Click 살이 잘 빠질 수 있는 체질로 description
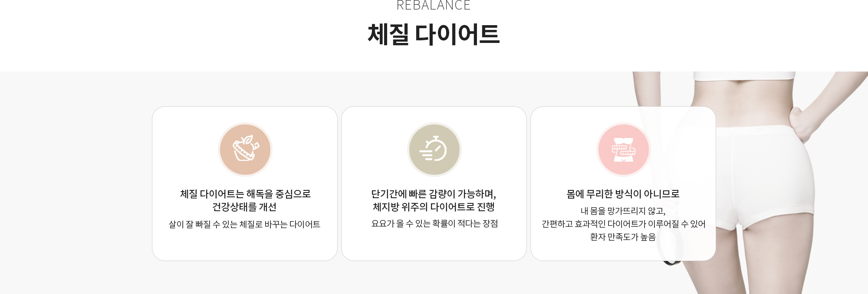This screenshot has width=868, height=294. click(x=244, y=224)
